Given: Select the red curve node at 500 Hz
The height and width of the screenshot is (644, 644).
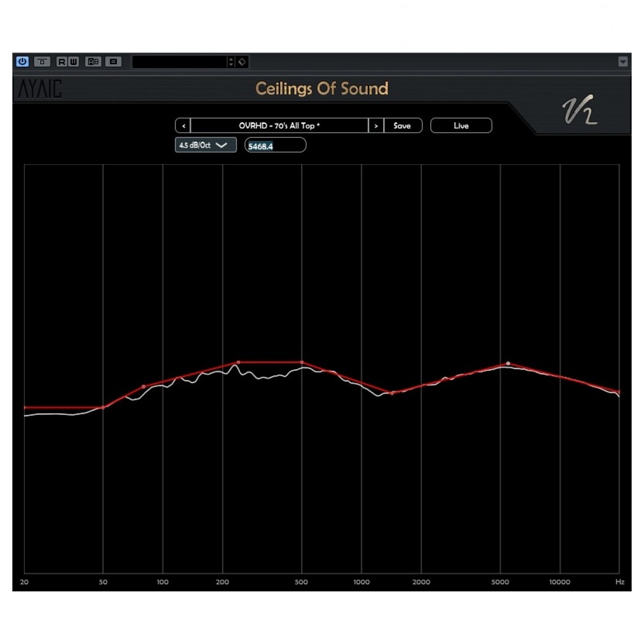Looking at the screenshot, I should tap(302, 362).
